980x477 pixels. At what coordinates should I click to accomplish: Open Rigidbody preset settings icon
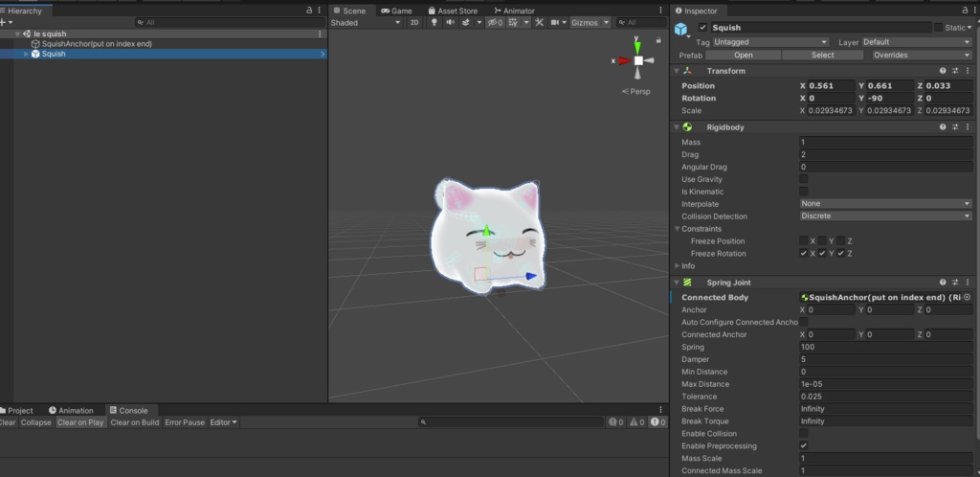click(955, 126)
